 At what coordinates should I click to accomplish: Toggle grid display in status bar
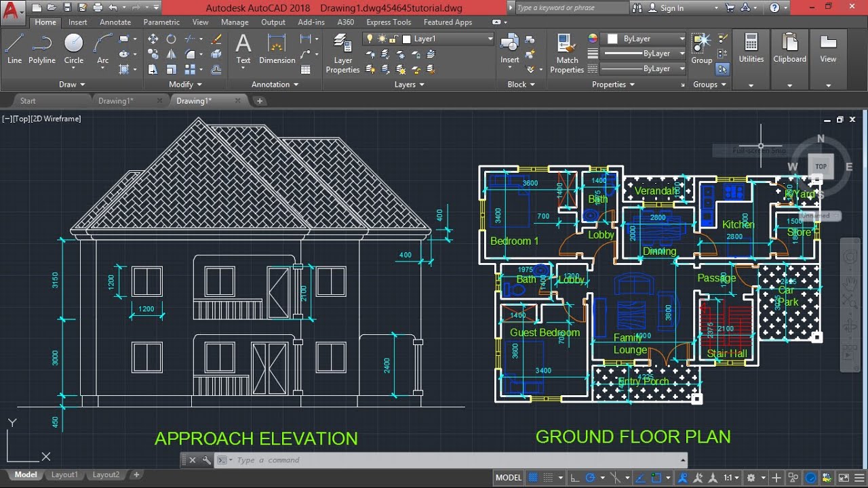tap(534, 478)
